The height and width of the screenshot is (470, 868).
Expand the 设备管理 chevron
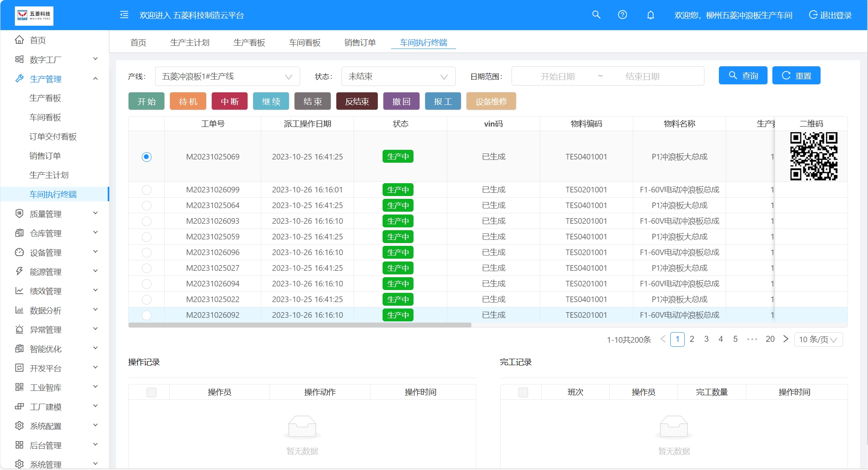95,252
